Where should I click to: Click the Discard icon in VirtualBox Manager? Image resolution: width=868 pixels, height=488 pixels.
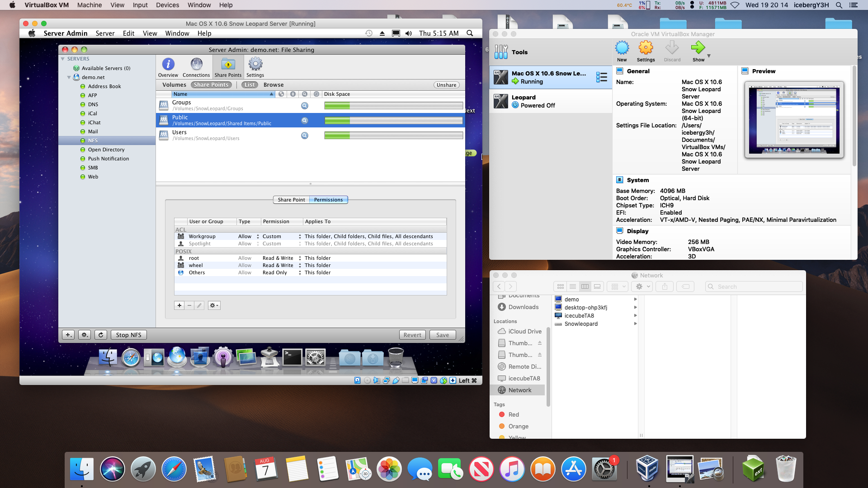672,51
